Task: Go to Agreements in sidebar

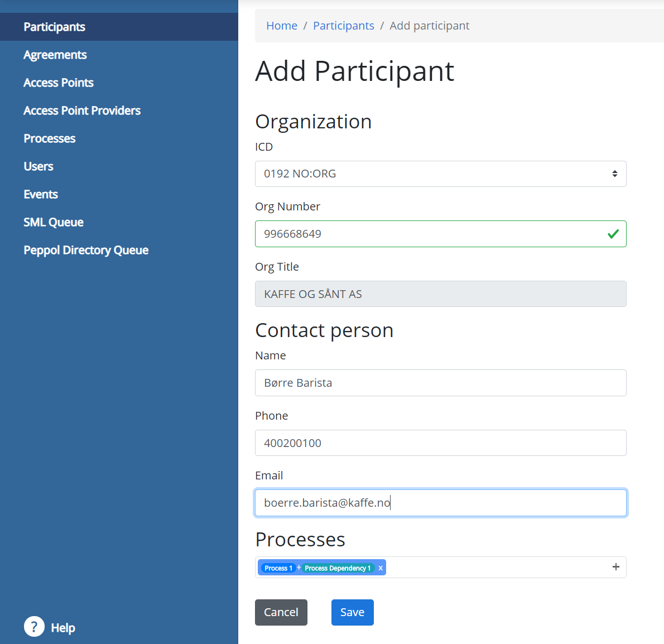Action: 55,55
